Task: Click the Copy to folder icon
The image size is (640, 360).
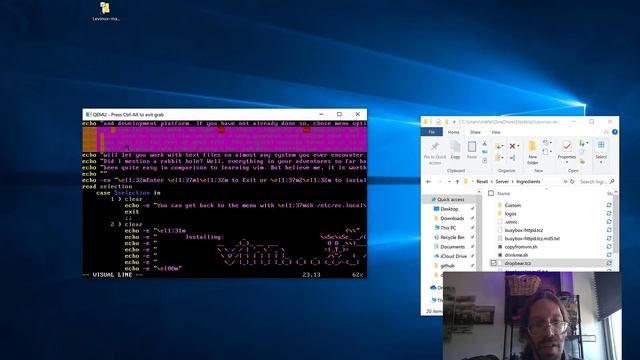Action: coord(498,157)
